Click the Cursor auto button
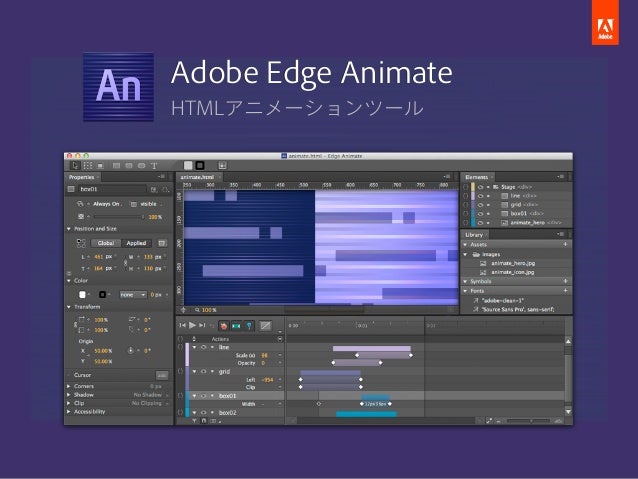The width and height of the screenshot is (638, 479). coord(162,375)
